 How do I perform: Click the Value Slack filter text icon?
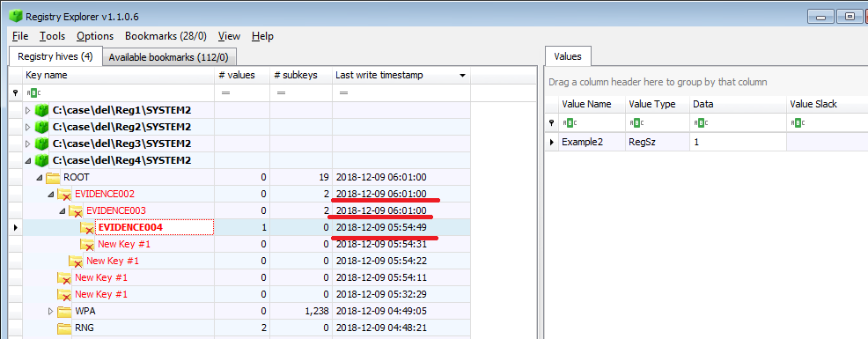tap(798, 123)
